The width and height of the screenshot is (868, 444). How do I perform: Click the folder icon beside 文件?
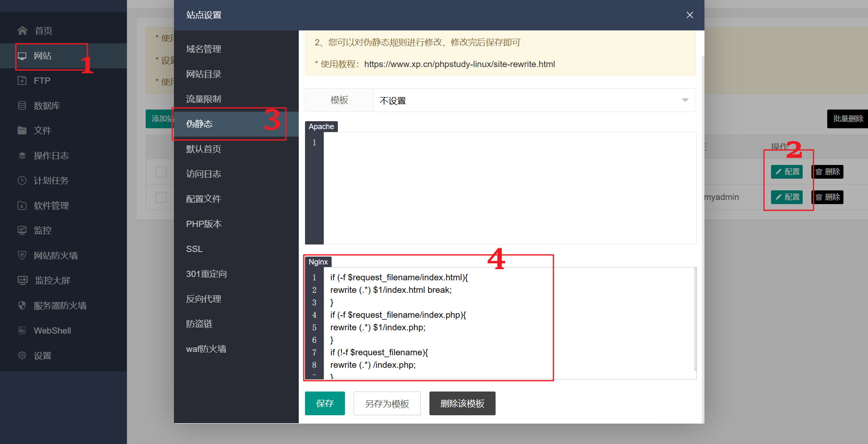tap(22, 131)
